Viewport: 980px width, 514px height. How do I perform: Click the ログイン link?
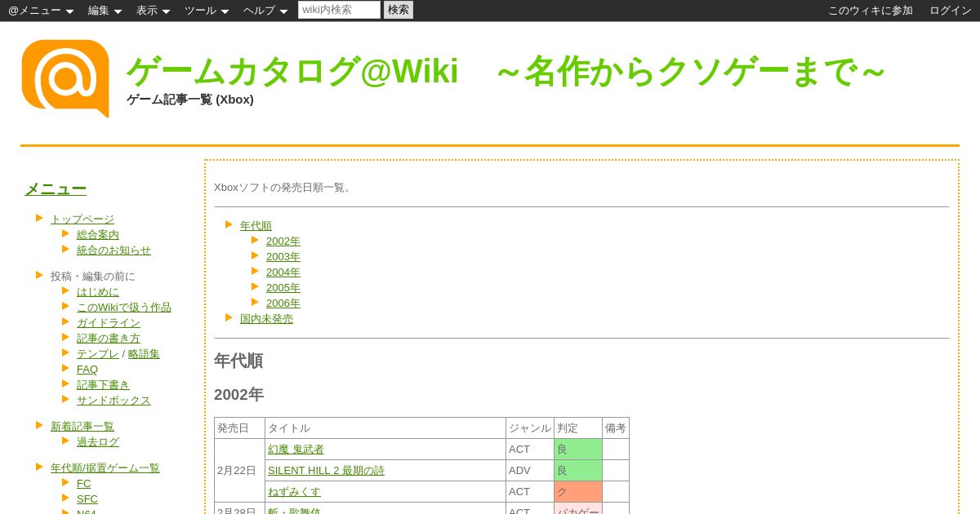[x=951, y=11]
